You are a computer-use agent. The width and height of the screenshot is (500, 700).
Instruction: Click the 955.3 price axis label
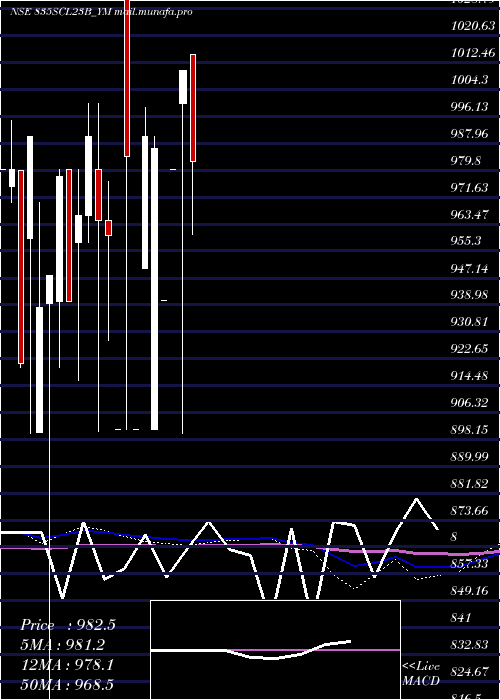(x=466, y=242)
